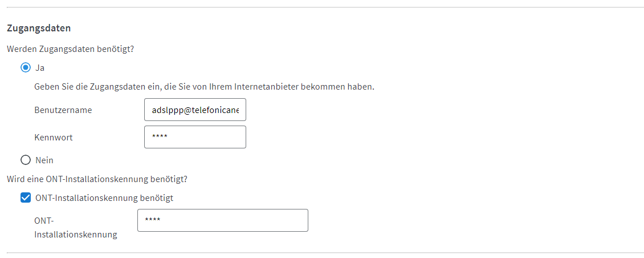Click the masked asterisks in the ONT-Installationskennung field
This screenshot has width=644, height=258.
tap(152, 220)
